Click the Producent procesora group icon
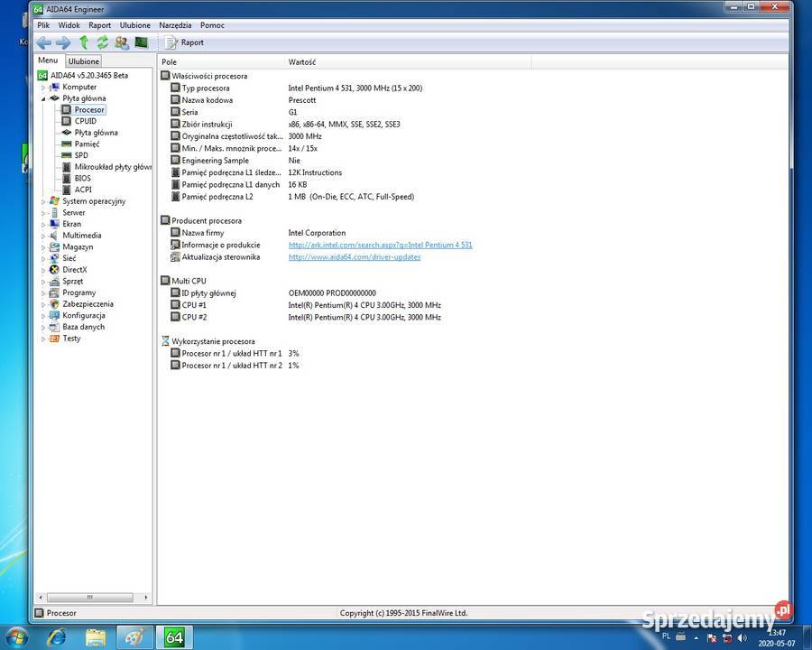812x650 pixels. point(165,220)
